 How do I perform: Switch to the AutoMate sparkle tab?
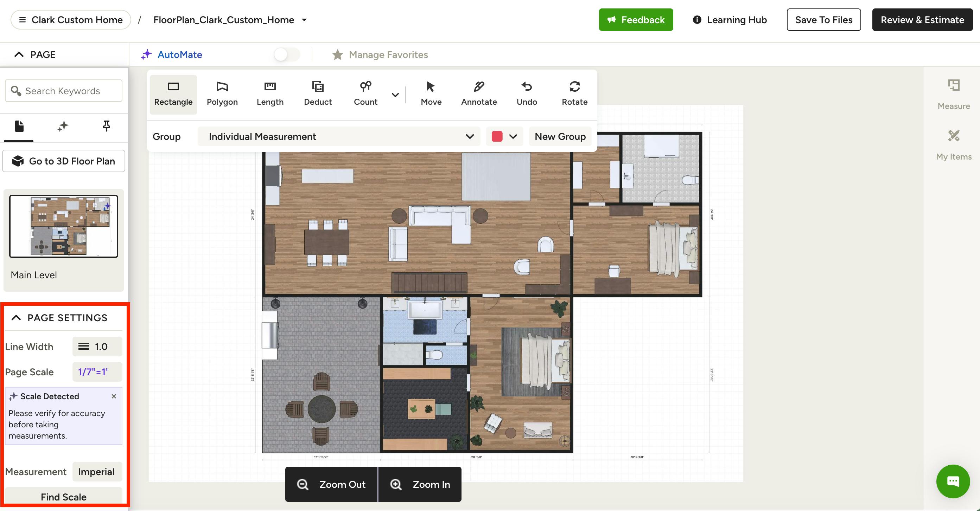[63, 126]
